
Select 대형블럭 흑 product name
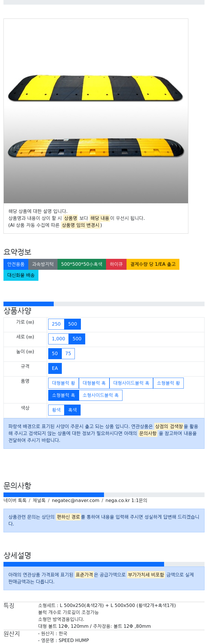[94, 383]
